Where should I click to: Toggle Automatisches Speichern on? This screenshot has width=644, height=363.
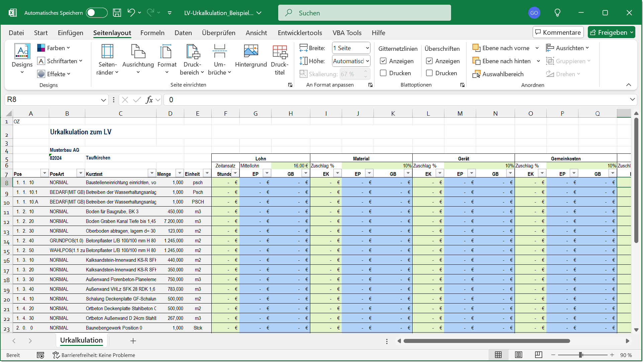coord(96,12)
